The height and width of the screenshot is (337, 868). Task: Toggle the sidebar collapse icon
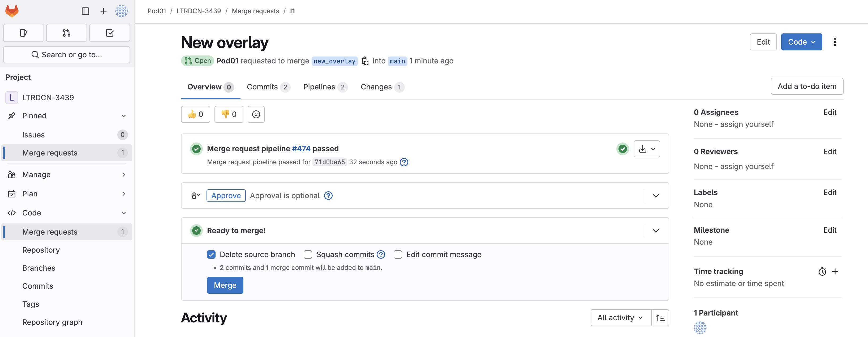pos(85,11)
